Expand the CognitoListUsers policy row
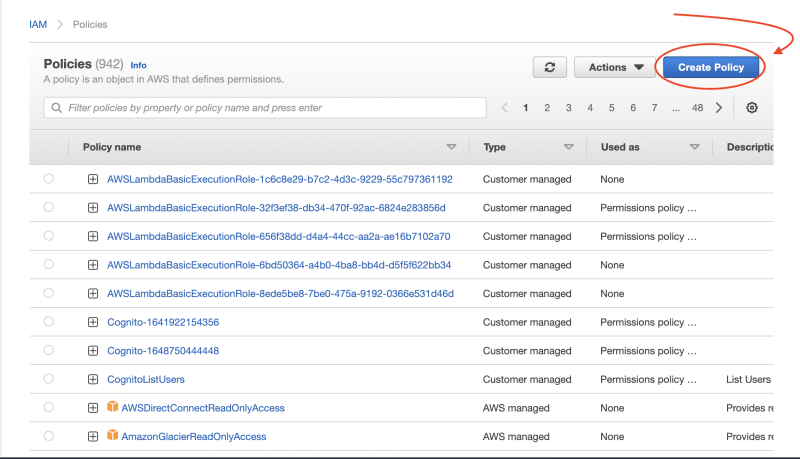The image size is (800, 459). coord(93,379)
